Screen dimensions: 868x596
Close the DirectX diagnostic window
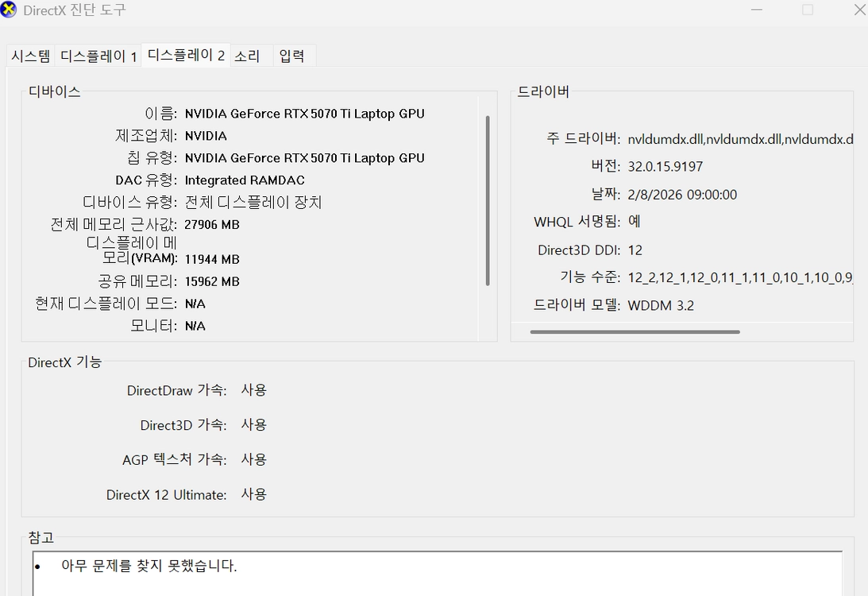859,10
